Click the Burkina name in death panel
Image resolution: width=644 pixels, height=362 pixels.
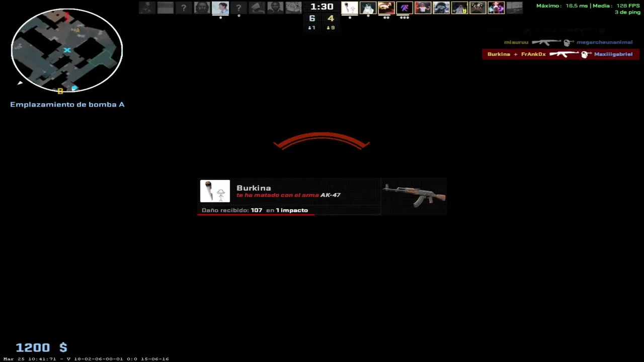coord(254,188)
